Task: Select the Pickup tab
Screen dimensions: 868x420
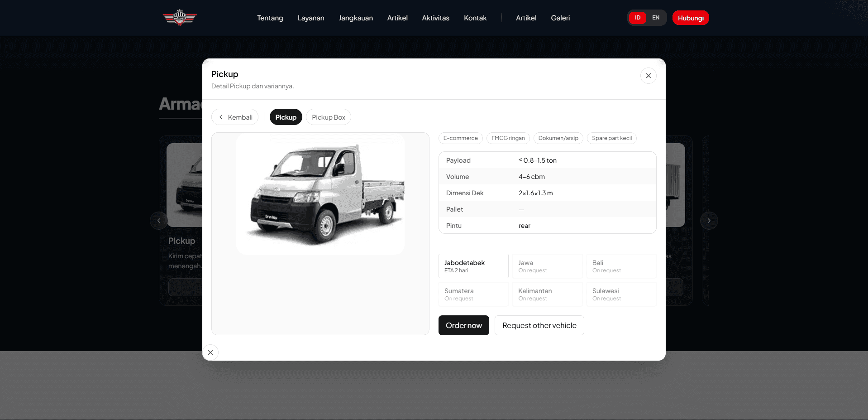Action: click(x=286, y=117)
